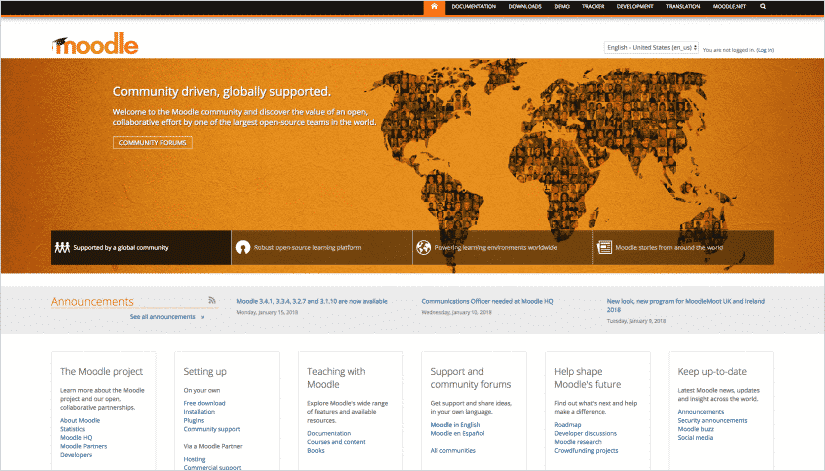Open the Moodle in English forum link

[x=455, y=425]
